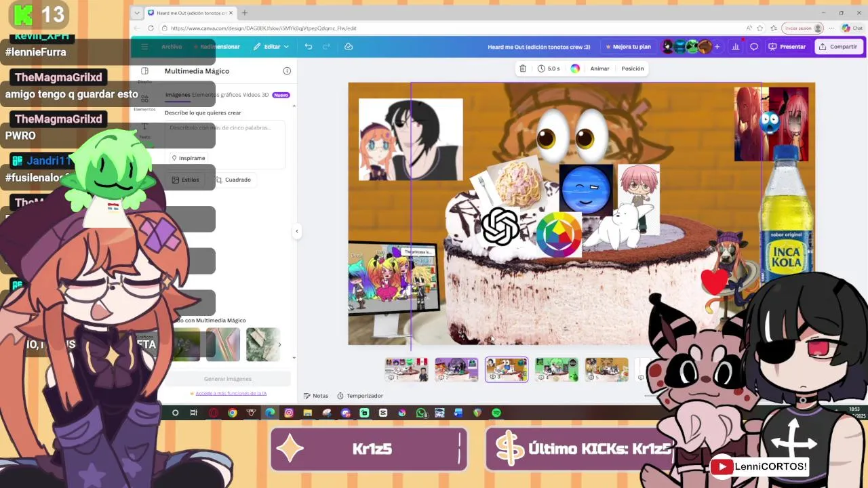Switch to the Videos 3D tab
The image size is (868, 488).
[x=256, y=95]
